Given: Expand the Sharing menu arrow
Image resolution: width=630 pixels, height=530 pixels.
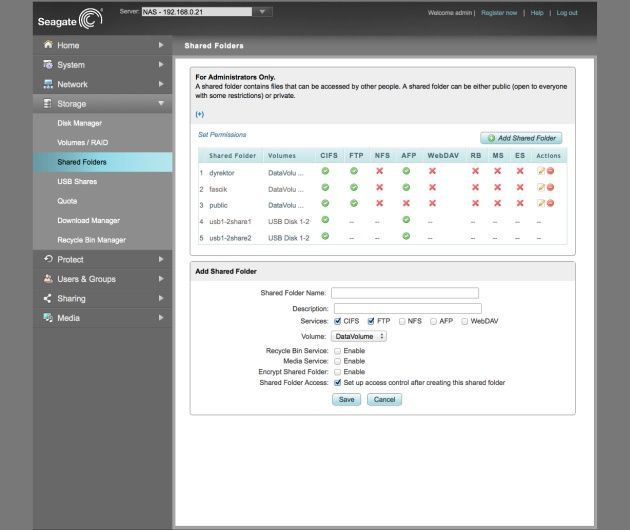Looking at the screenshot, I should (x=161, y=298).
